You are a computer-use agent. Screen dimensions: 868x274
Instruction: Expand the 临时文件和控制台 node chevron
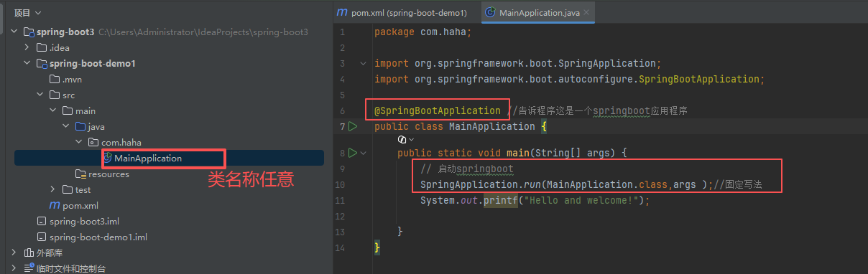(x=14, y=268)
